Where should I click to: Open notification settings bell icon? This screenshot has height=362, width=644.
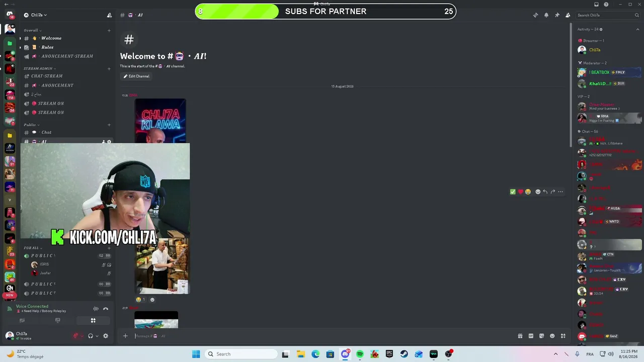point(546,15)
